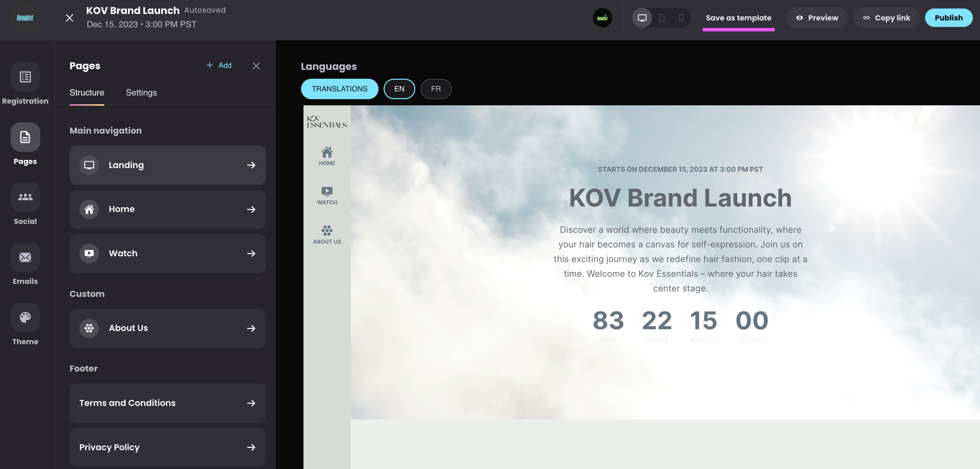Select the EN language

[399, 89]
